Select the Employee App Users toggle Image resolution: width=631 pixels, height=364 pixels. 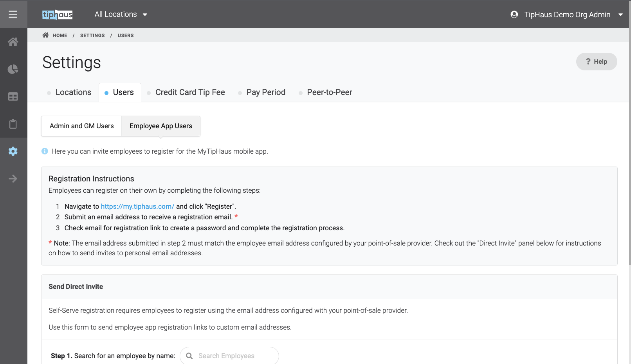160,126
